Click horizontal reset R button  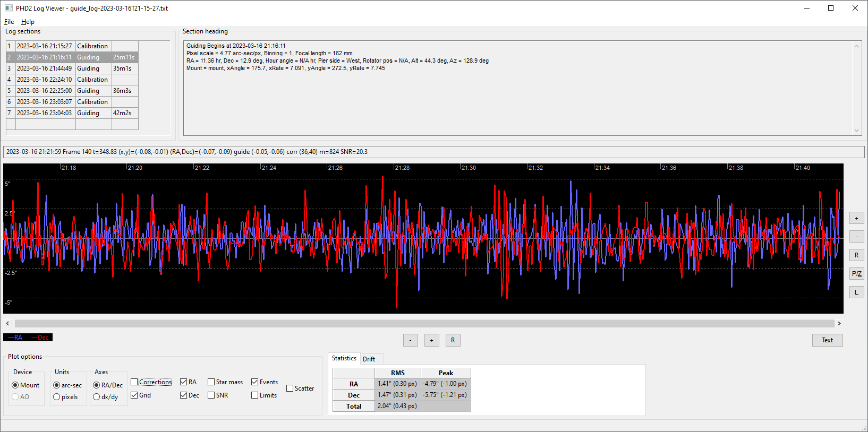(x=453, y=340)
